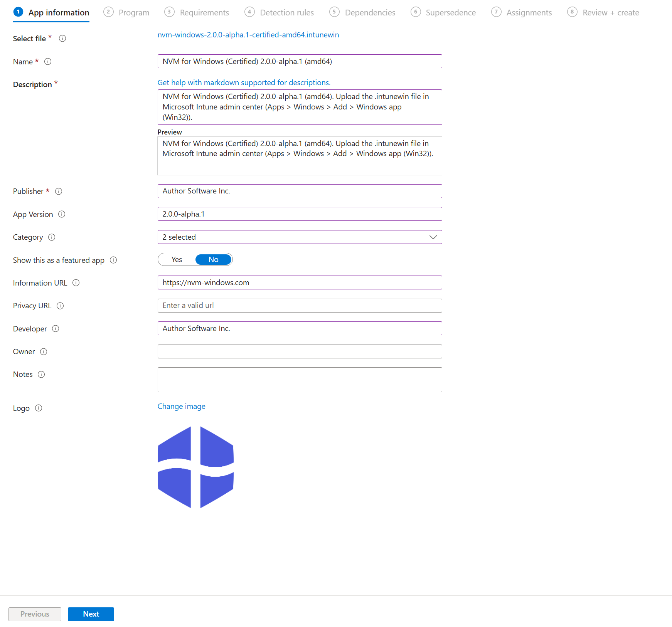Screen dimensions: 672x627
Task: Set featured app toggle to No
Action: tap(214, 260)
